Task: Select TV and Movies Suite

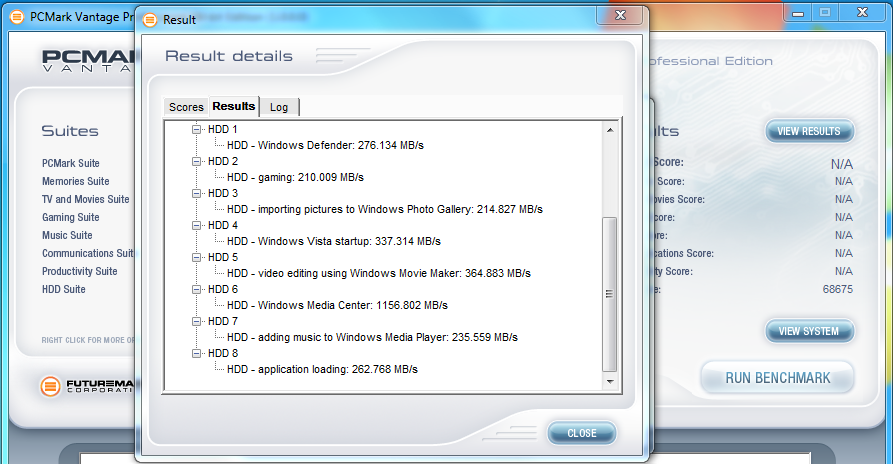Action: click(85, 199)
